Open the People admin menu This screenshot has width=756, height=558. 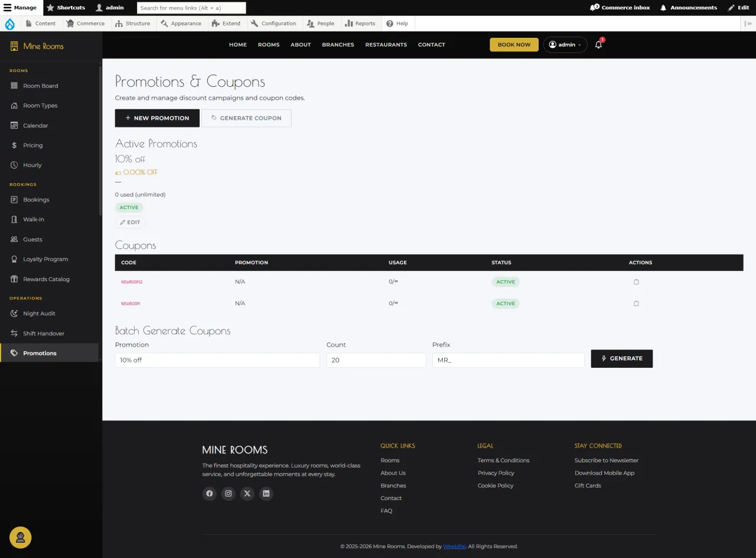point(321,24)
